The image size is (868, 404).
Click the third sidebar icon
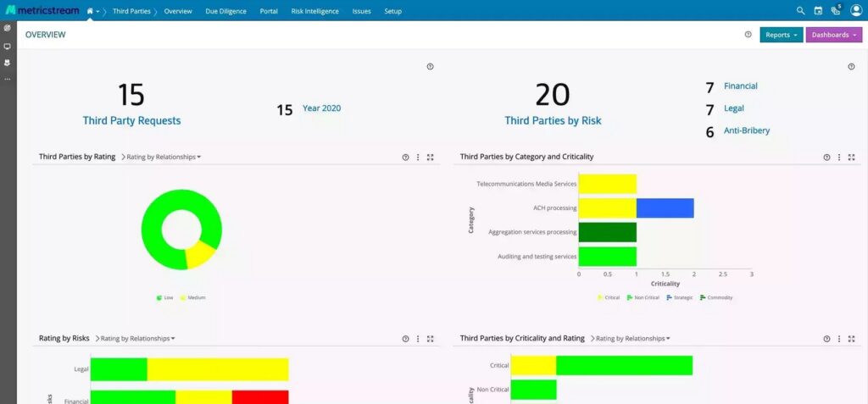pos(7,63)
